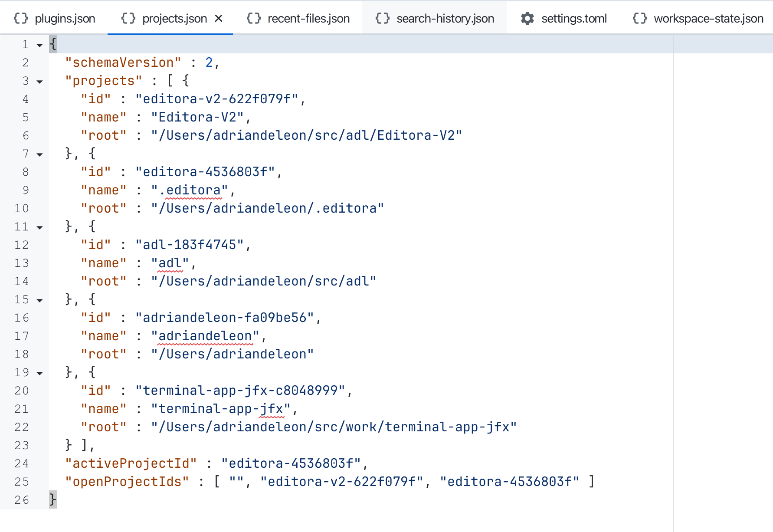Image resolution: width=773 pixels, height=532 pixels.
Task: Click the path "/Users/adriandeleon/src/adl" on line 14
Action: [x=264, y=281]
